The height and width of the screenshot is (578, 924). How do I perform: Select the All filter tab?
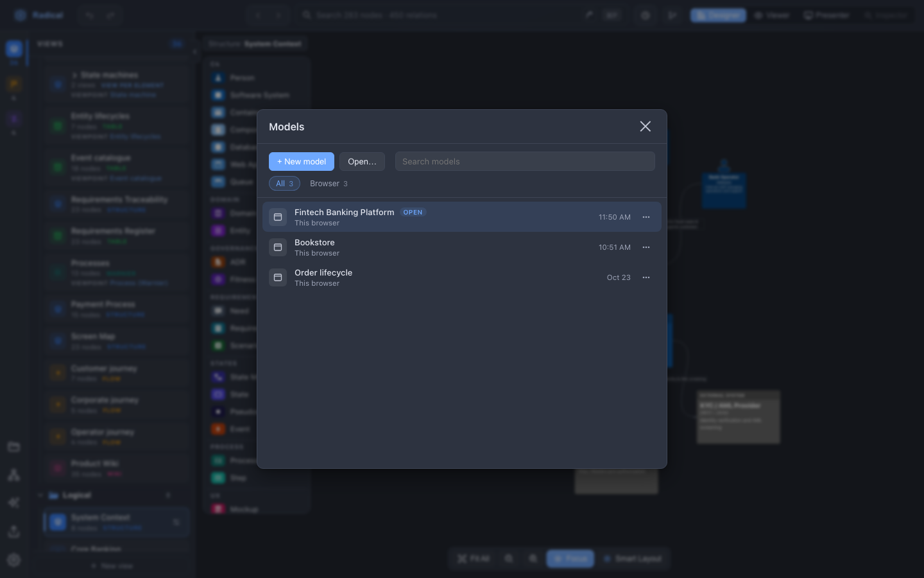click(x=284, y=184)
